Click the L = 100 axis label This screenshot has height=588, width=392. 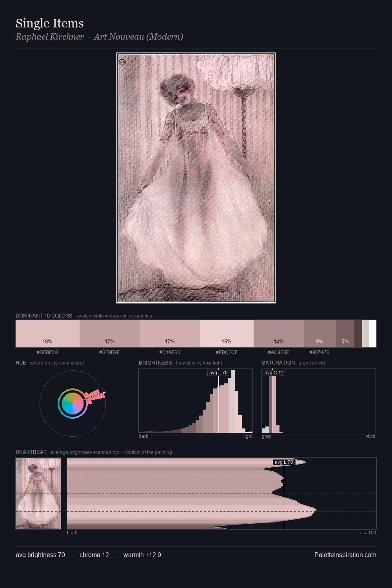368,533
